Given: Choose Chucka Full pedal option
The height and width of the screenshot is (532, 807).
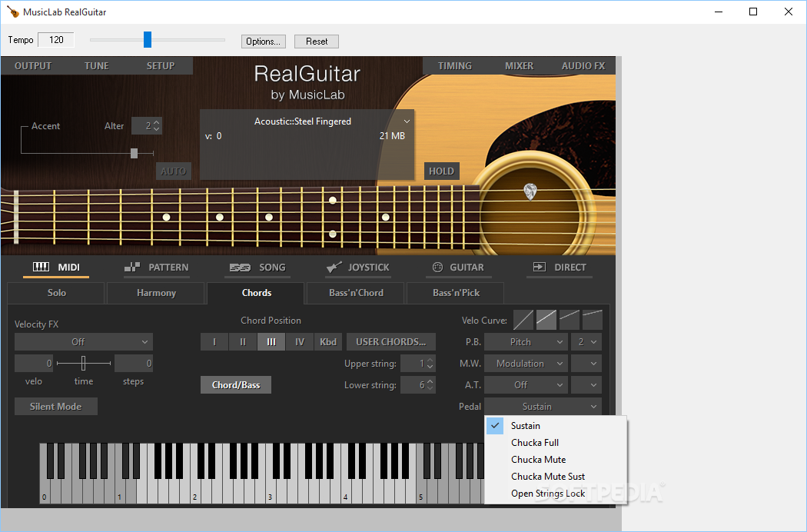Looking at the screenshot, I should (x=556, y=443).
